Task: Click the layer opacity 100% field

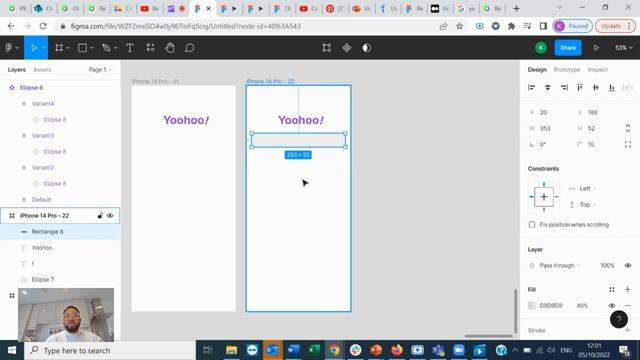Action: pyautogui.click(x=607, y=265)
